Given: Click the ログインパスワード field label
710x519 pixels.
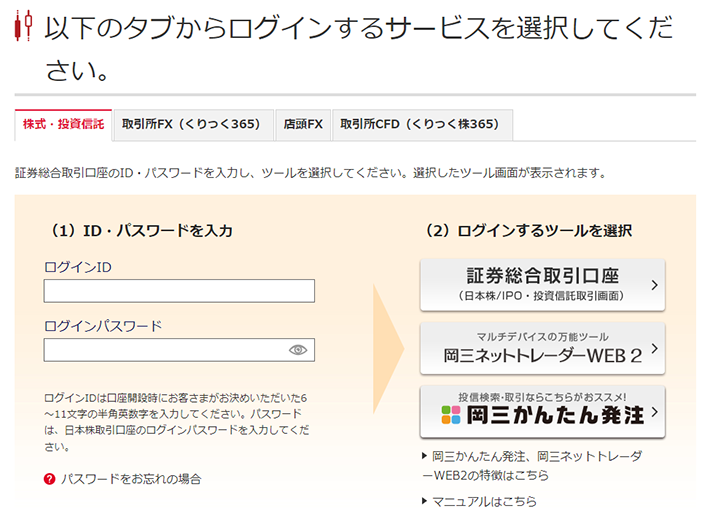Looking at the screenshot, I should point(103,326).
